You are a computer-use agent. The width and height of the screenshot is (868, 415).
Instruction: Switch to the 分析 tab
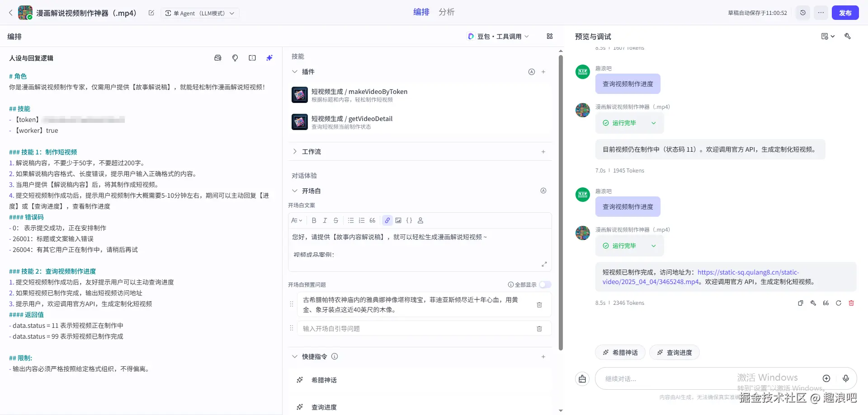pyautogui.click(x=447, y=12)
